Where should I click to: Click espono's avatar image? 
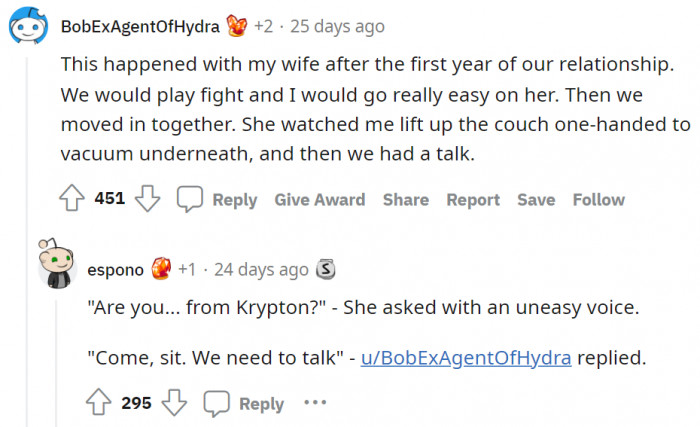[56, 265]
